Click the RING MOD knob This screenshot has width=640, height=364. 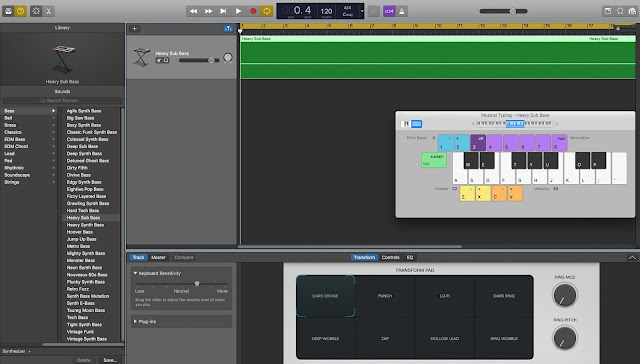[565, 295]
